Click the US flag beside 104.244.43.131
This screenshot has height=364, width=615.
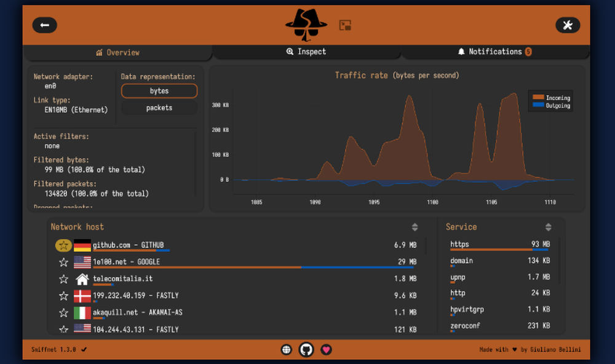[82, 328]
